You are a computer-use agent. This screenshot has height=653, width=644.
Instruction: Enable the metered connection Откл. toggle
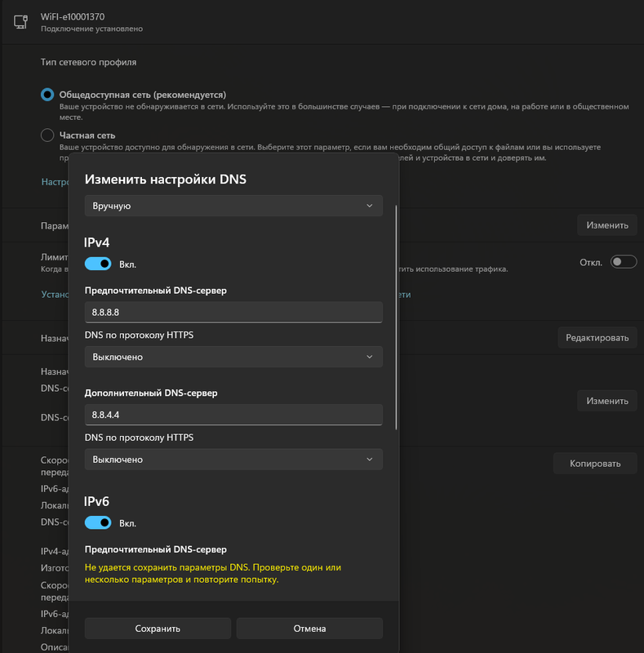click(x=623, y=262)
